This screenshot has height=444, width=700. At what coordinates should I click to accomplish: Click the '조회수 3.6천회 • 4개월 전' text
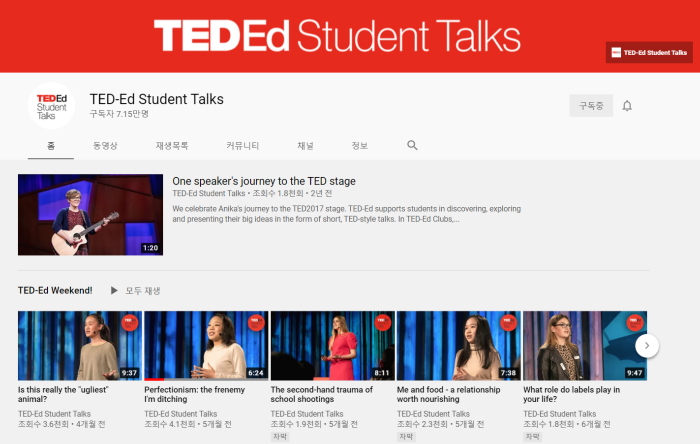[x=62, y=424]
